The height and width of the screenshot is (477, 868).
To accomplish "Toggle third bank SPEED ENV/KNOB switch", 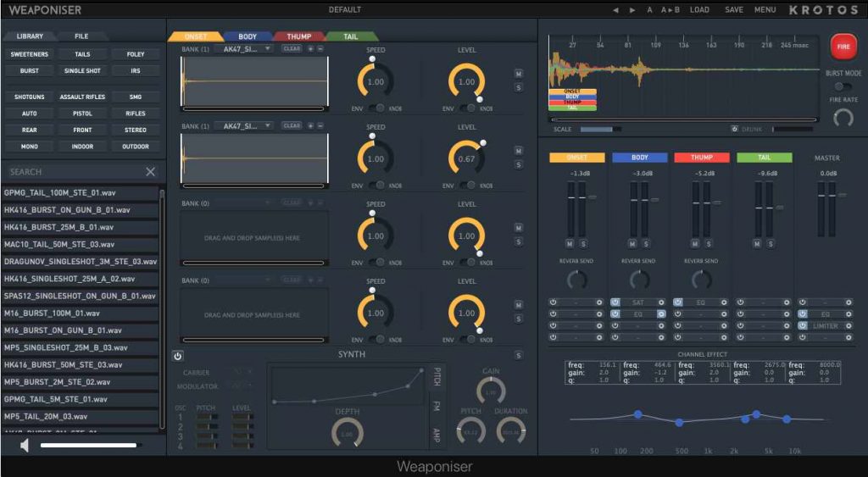I will coord(377,263).
